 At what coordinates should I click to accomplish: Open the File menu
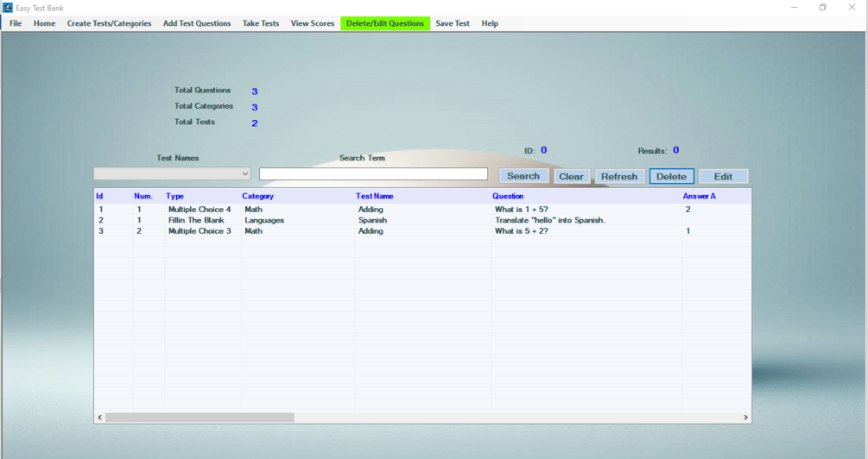click(16, 23)
